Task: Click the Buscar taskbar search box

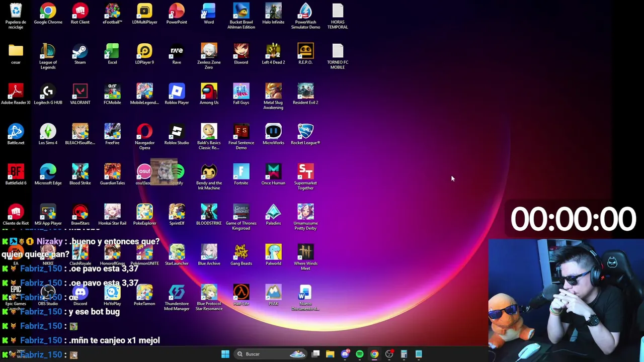Action: [x=271, y=354]
